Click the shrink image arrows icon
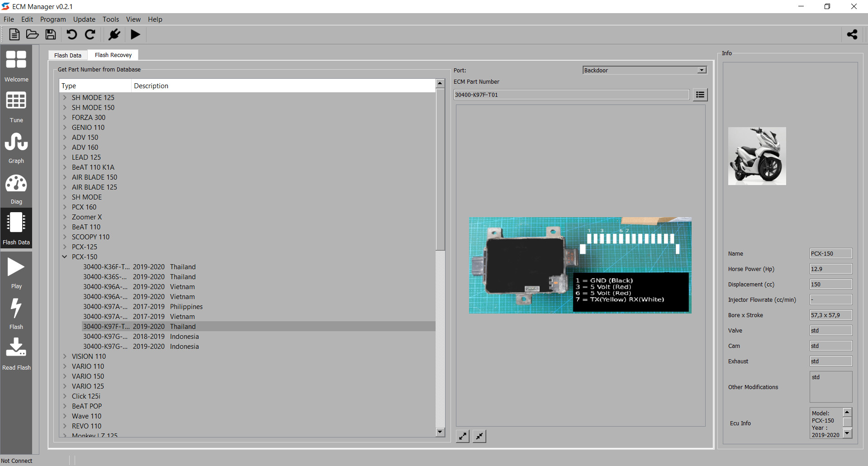This screenshot has height=466, width=868. 479,436
